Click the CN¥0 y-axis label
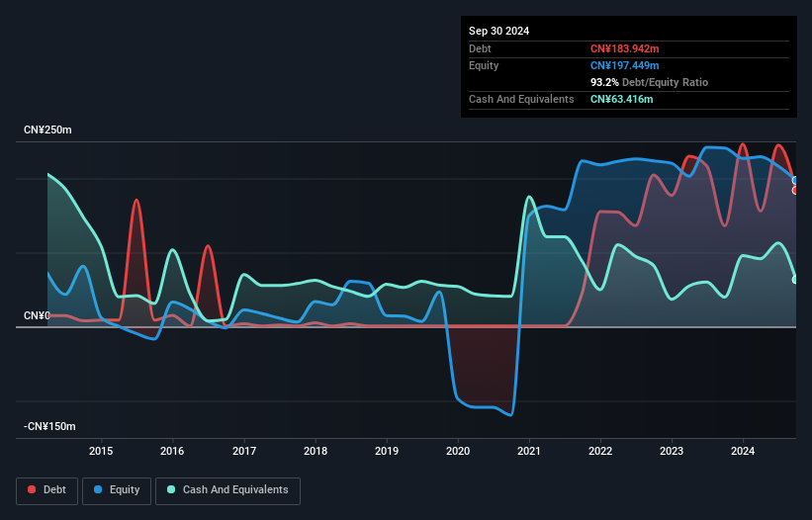Viewport: 812px width, 520px height. [x=37, y=315]
